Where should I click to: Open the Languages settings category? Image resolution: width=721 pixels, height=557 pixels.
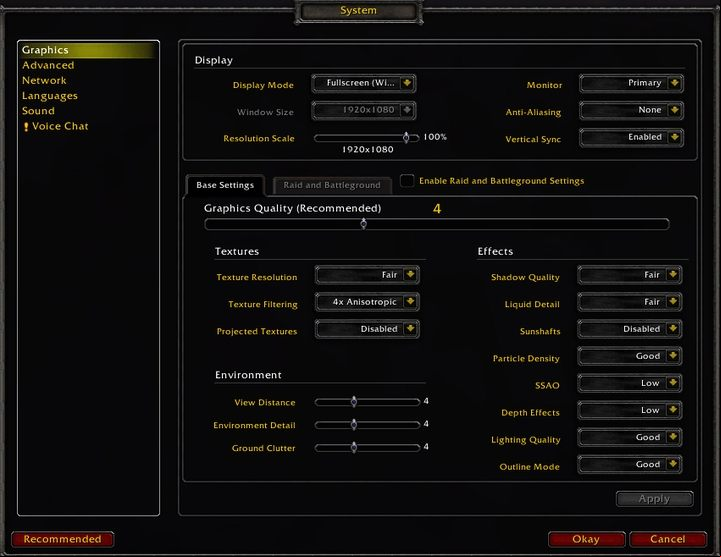click(50, 96)
